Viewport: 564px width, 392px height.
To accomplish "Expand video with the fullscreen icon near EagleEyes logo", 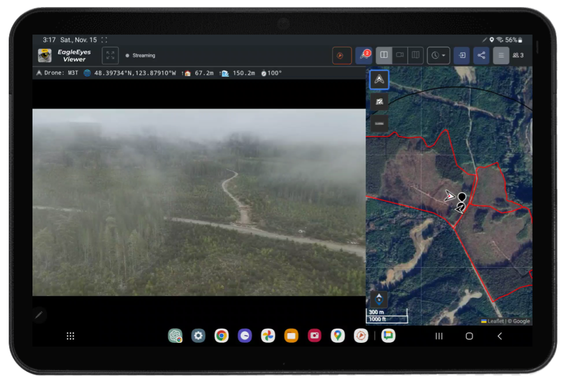I will point(110,55).
